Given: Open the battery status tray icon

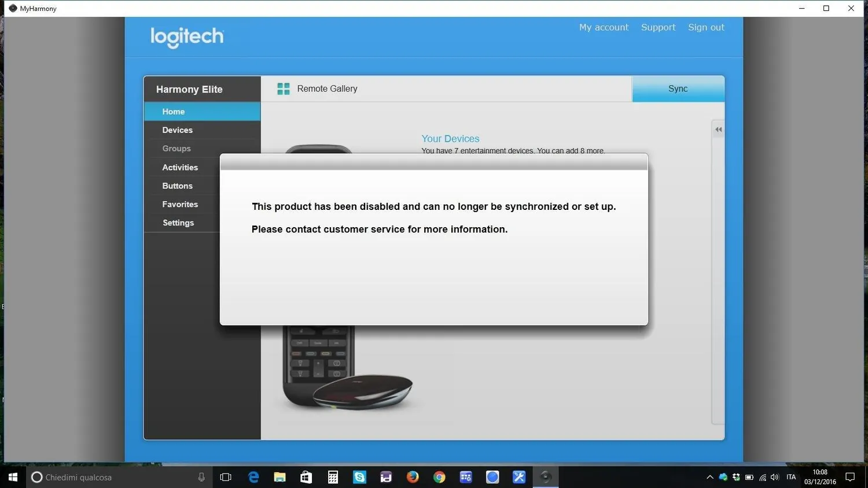Looking at the screenshot, I should coord(749,477).
